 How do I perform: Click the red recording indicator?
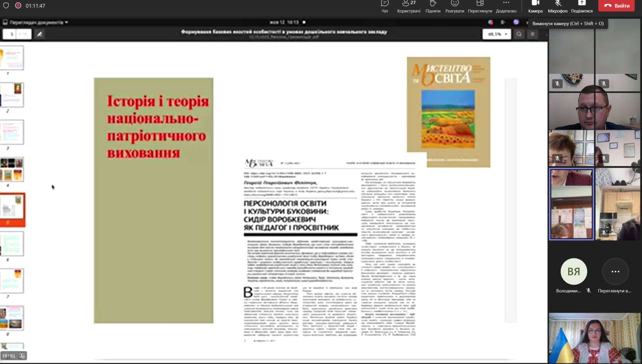(18, 5)
